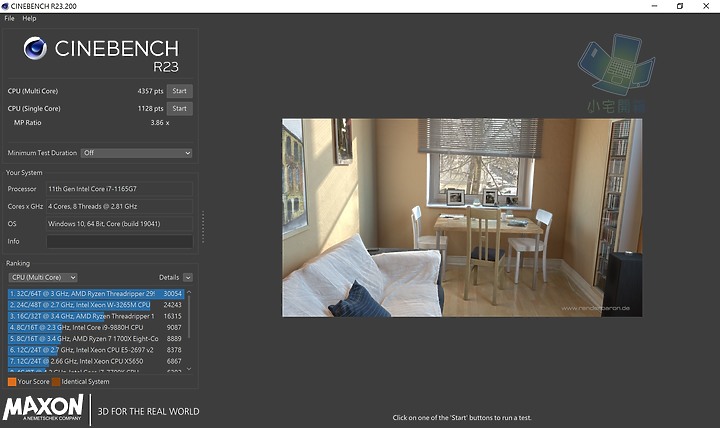Click the MAXON logo

43,407
